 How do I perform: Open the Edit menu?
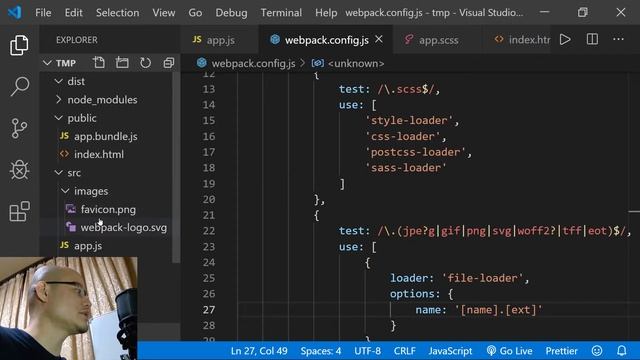[73, 13]
